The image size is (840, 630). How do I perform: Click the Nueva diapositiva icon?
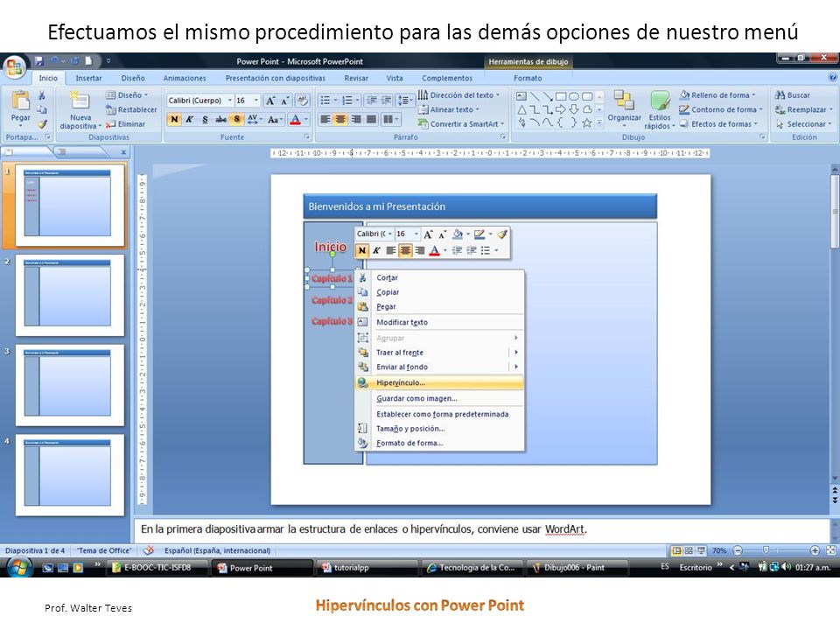tap(80, 100)
